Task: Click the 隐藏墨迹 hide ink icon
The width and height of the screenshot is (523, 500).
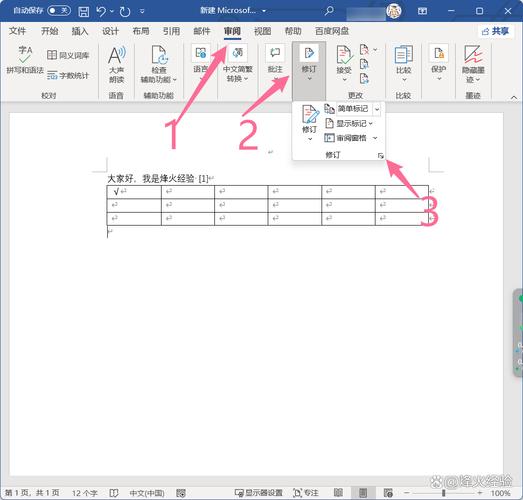Action: pos(473,55)
